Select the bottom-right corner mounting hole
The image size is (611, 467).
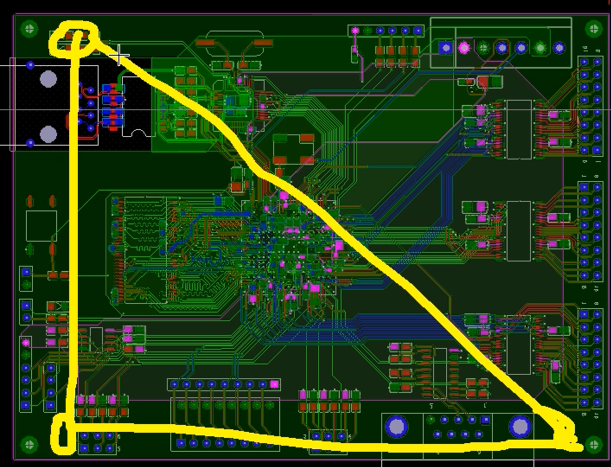[x=592, y=443]
